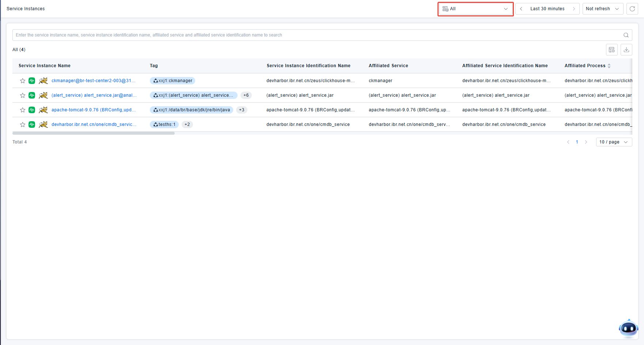Open the column settings icon
Image resolution: width=644 pixels, height=345 pixels.
(x=611, y=50)
